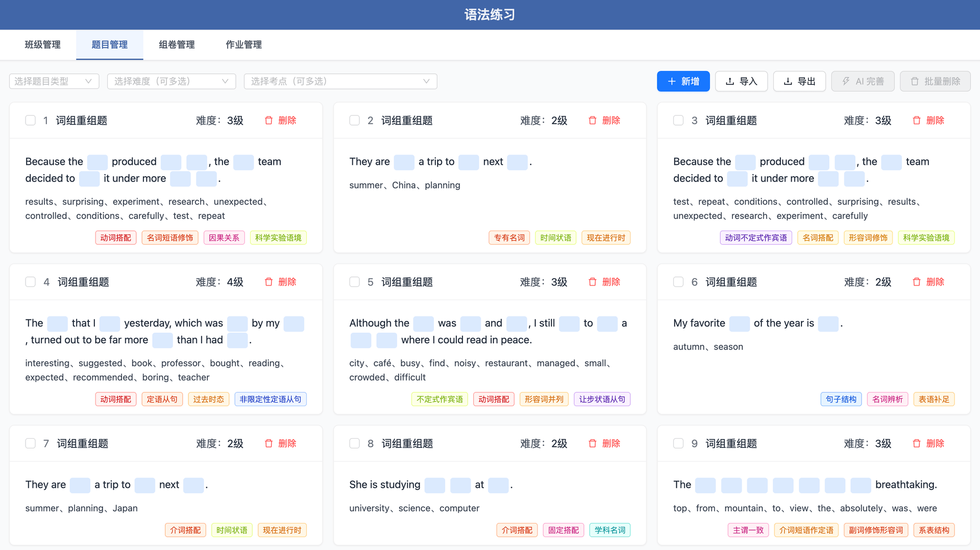Click 删除 link on question 3
The width and height of the screenshot is (980, 550).
tap(937, 120)
